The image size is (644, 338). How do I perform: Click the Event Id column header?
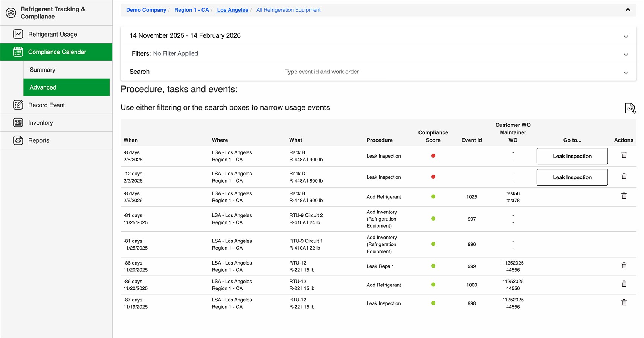point(472,140)
